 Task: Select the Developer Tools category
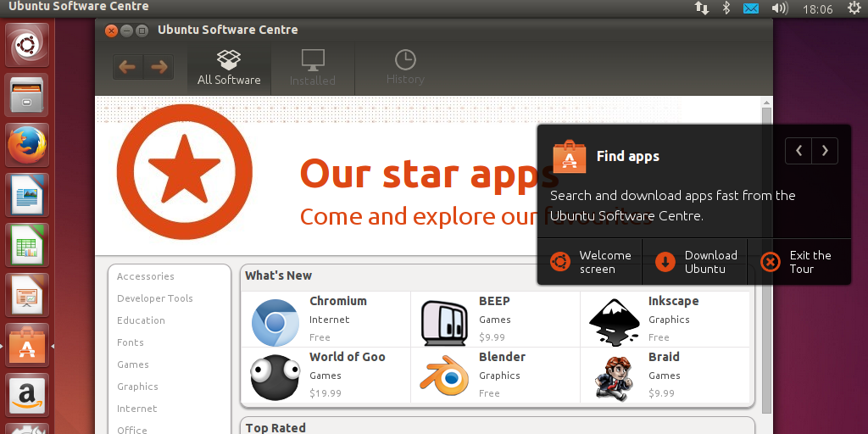coord(155,298)
